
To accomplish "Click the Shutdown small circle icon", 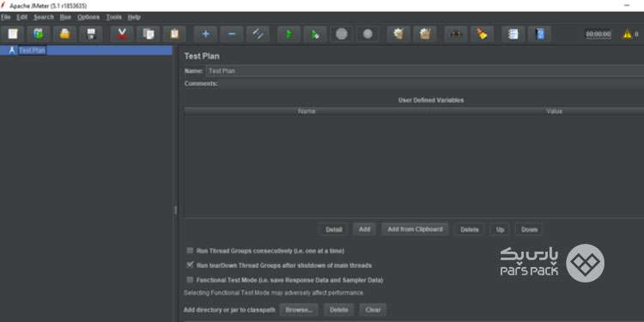I will (368, 34).
